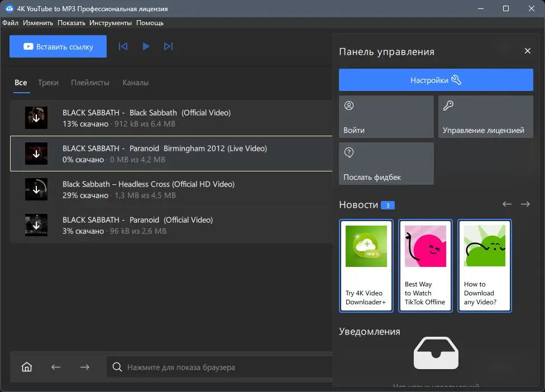Image resolution: width=545 pixels, height=392 pixels.
Task: Click the news count badge 3
Action: [388, 205]
